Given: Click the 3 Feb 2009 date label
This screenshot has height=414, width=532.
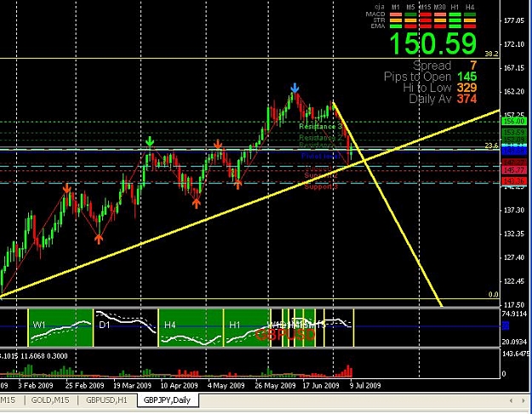Looking at the screenshot, I should point(36,386).
